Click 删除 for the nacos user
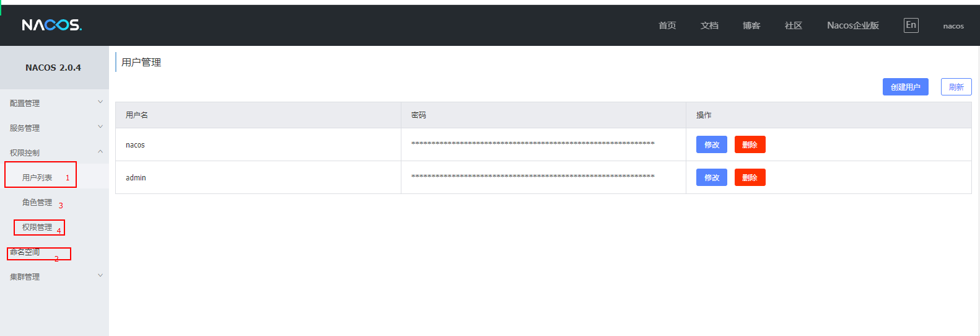This screenshot has height=336, width=980. click(x=750, y=144)
